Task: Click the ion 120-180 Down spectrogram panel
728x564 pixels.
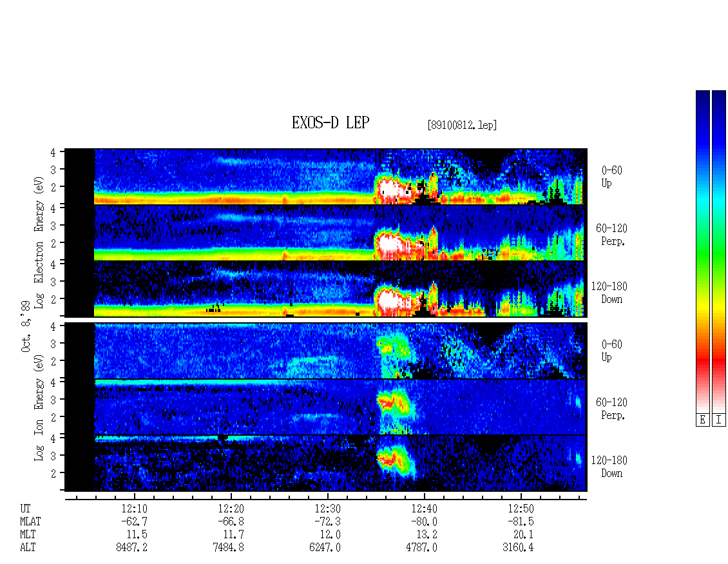Action: [326, 463]
